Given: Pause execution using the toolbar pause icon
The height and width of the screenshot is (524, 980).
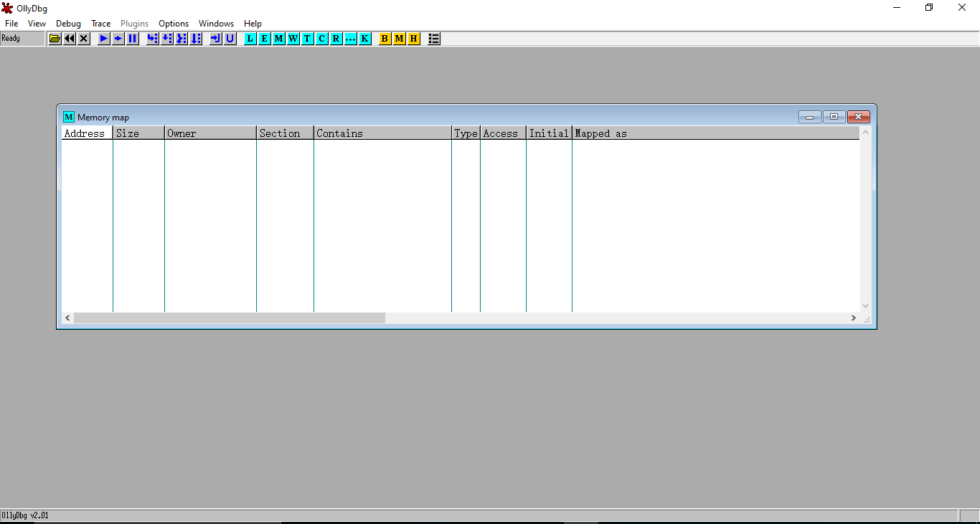Looking at the screenshot, I should [x=133, y=39].
